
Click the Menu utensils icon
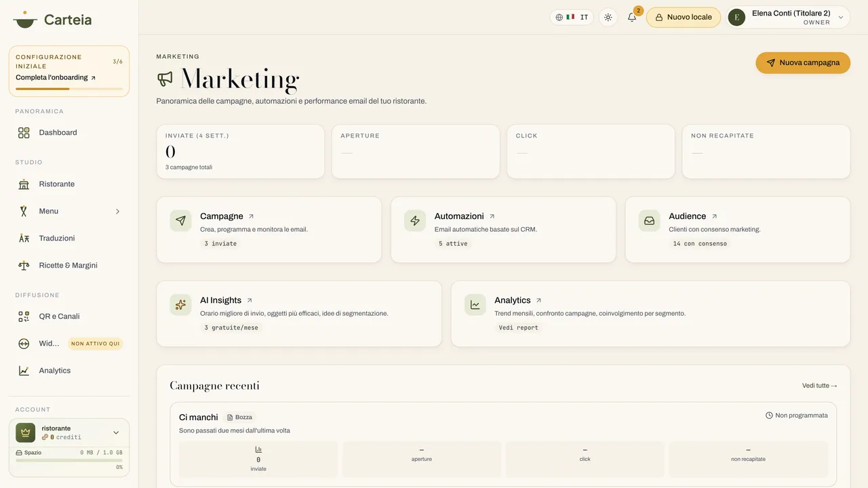click(24, 211)
